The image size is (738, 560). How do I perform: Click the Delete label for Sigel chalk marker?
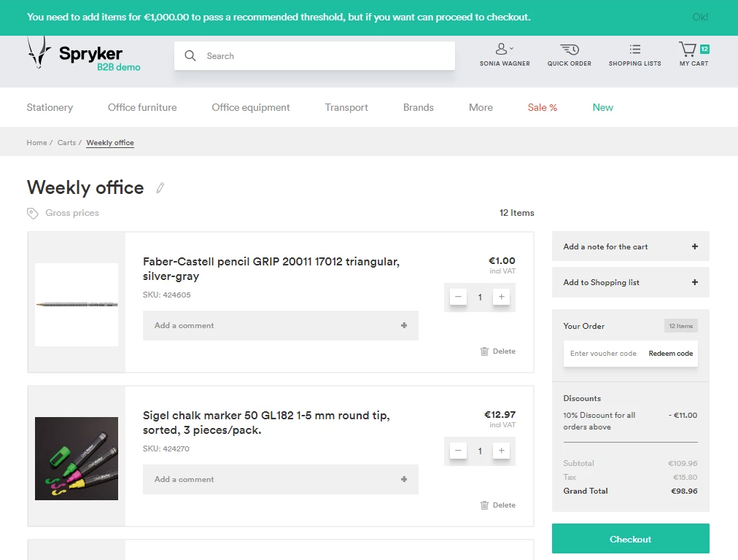(504, 505)
